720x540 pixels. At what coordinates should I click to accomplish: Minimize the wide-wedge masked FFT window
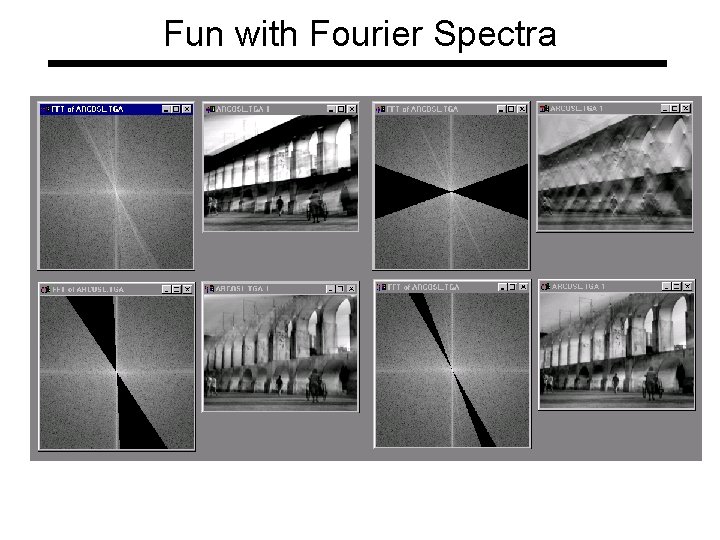(x=167, y=289)
